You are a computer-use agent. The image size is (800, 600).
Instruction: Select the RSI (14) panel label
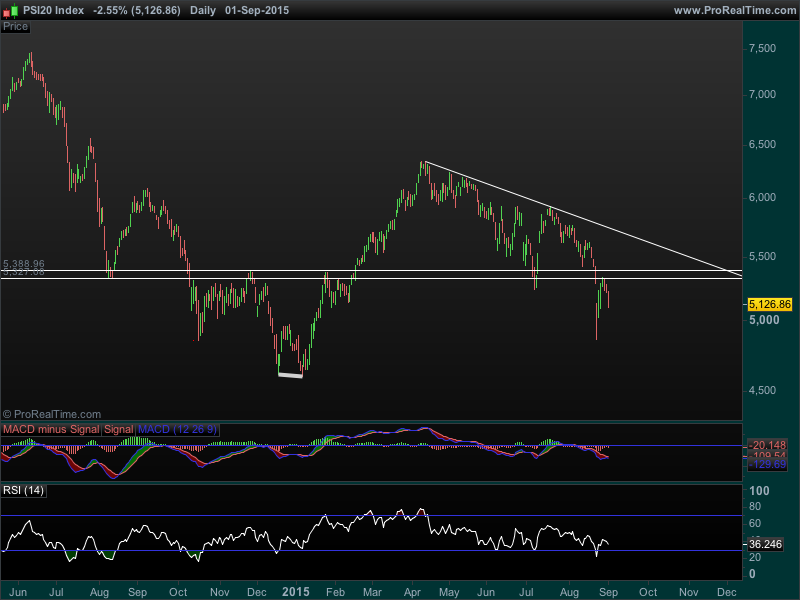(x=23, y=489)
